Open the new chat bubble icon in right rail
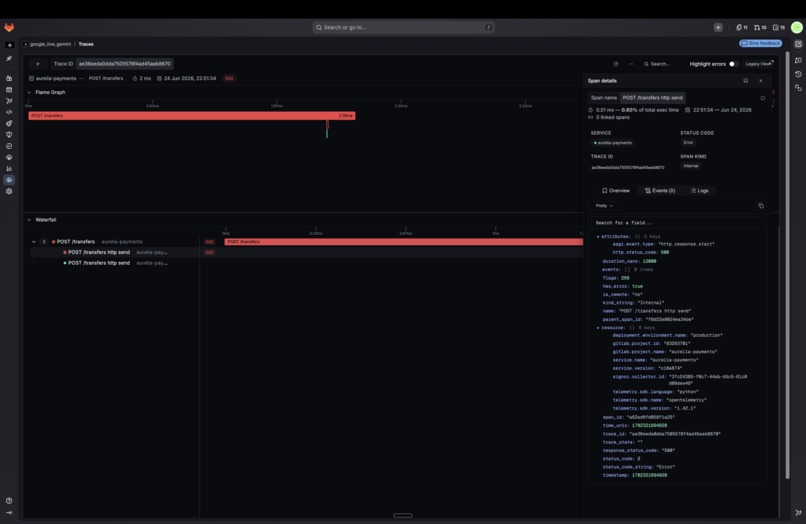Image resolution: width=806 pixels, height=524 pixels. 798,60
